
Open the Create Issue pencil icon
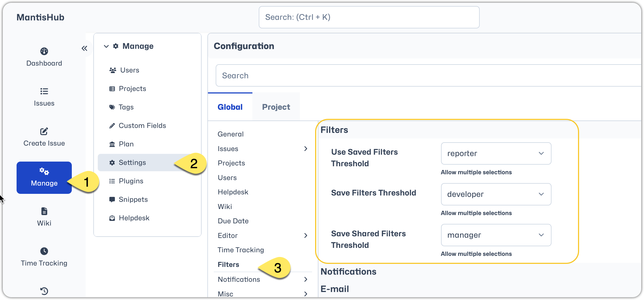44,131
